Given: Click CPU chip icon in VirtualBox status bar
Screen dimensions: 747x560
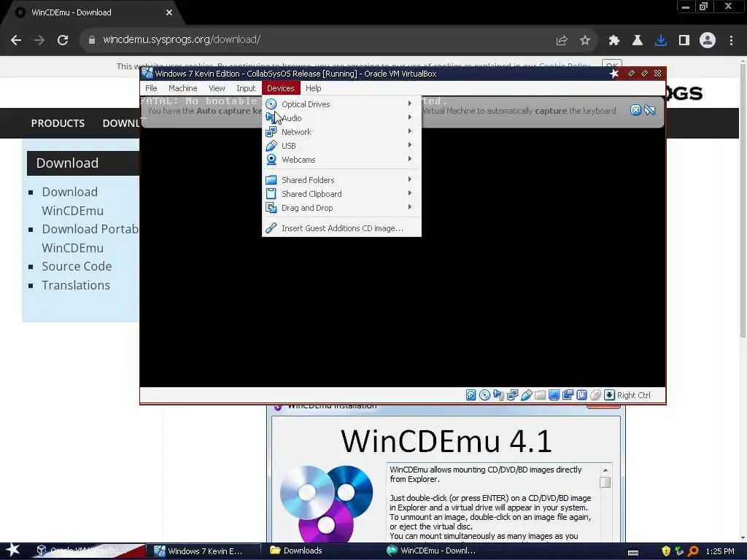Looking at the screenshot, I should [x=581, y=394].
